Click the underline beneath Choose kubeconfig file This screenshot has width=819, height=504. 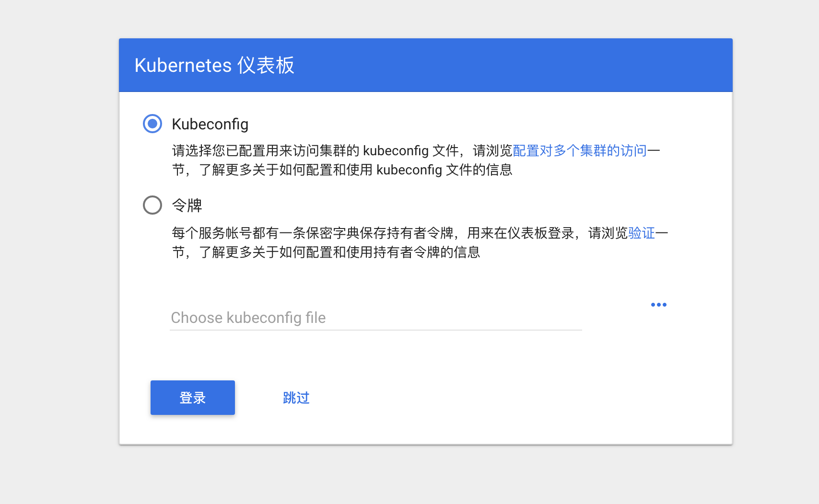[x=376, y=330]
